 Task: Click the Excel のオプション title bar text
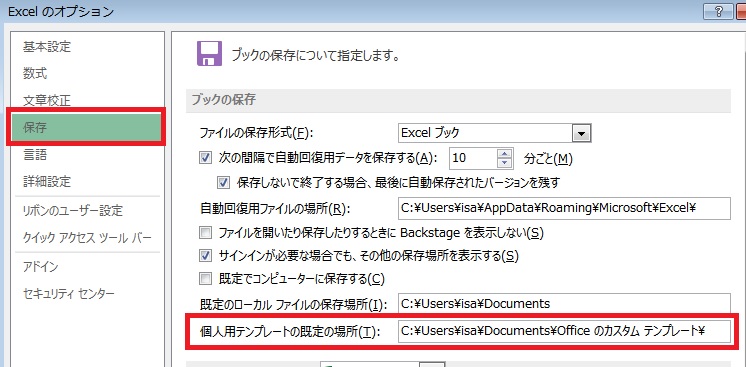[x=61, y=11]
